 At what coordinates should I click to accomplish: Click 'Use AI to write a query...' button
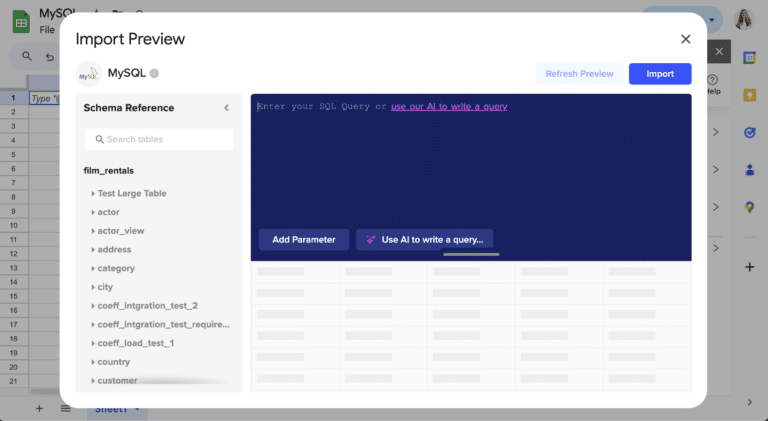pyautogui.click(x=425, y=239)
